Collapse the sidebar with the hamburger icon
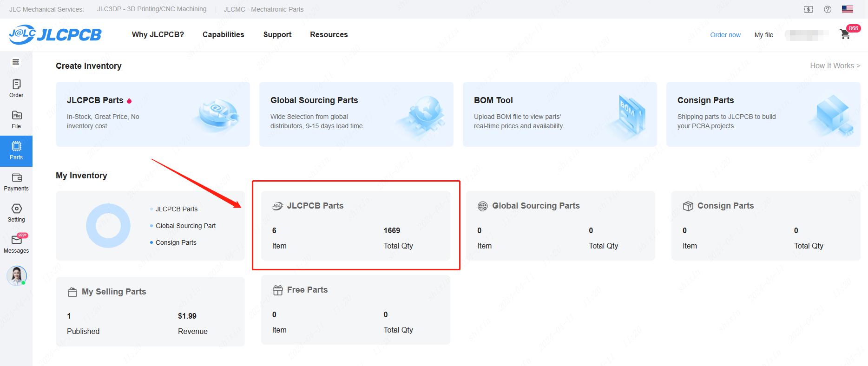This screenshot has width=868, height=366. (16, 62)
